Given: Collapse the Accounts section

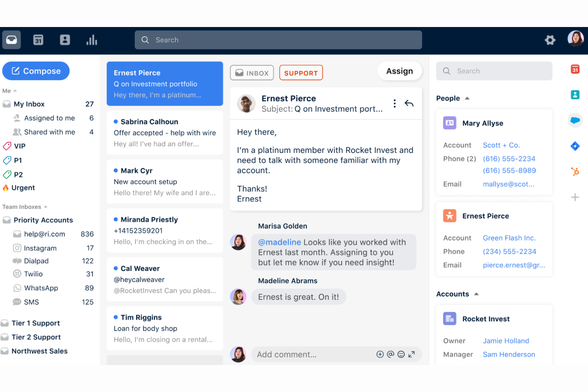Looking at the screenshot, I should point(476,294).
